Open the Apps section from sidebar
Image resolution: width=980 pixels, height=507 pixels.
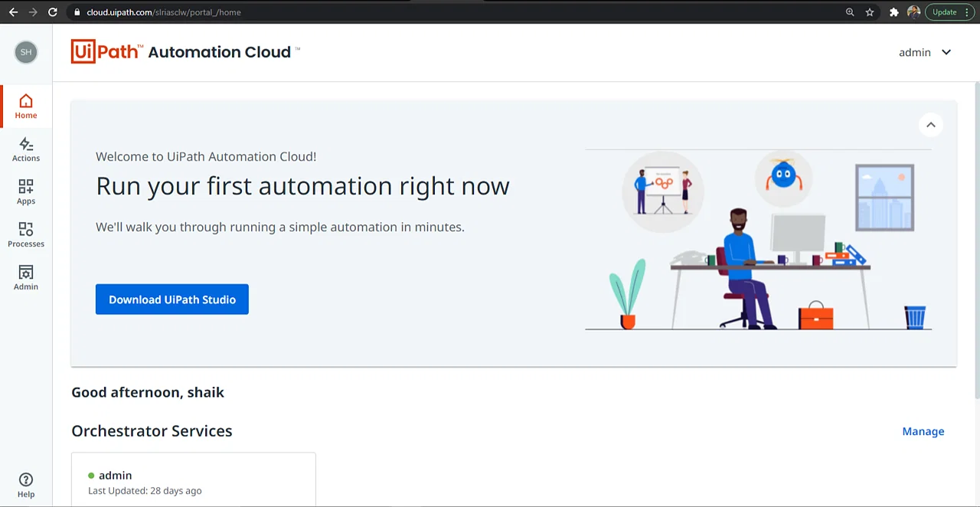[x=25, y=191]
